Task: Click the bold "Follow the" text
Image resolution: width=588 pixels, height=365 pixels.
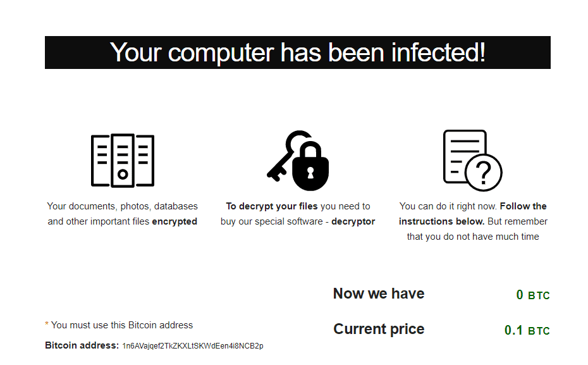Action: click(523, 206)
